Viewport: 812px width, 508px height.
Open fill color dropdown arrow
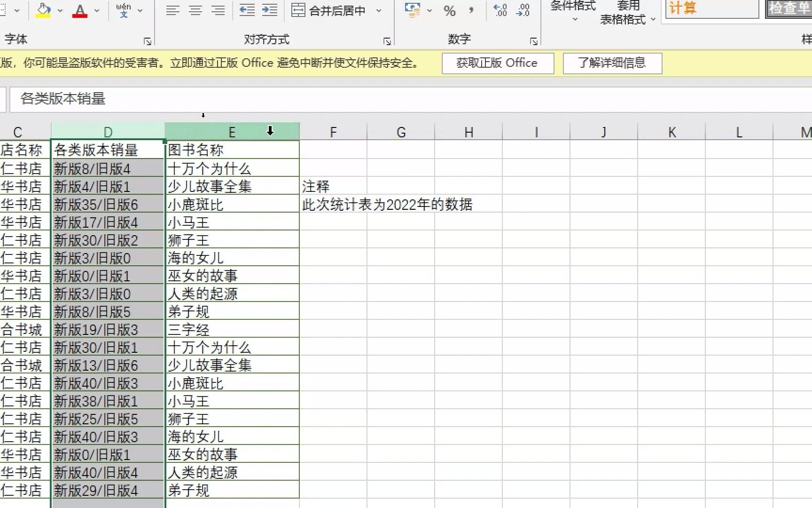pos(60,10)
